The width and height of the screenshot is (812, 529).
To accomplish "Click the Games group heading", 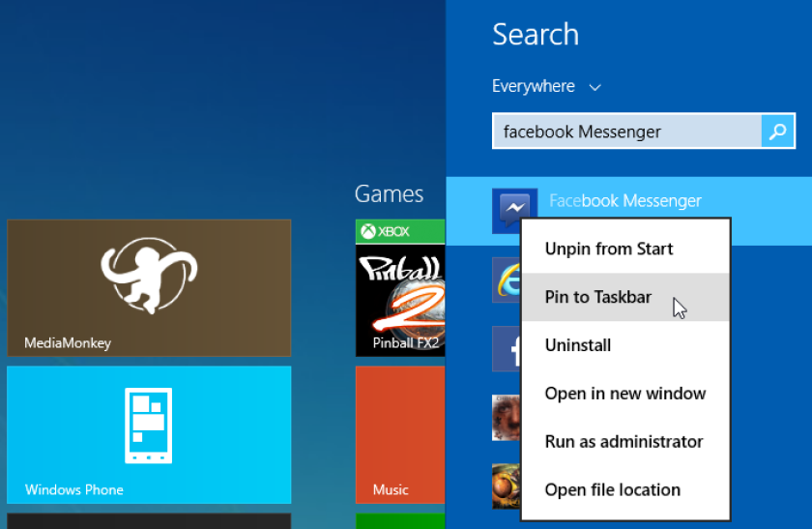I will (389, 194).
